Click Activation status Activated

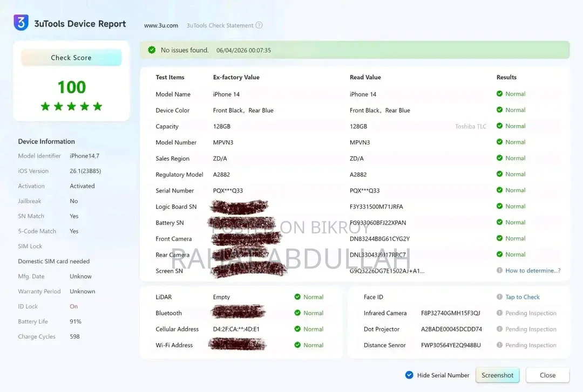click(82, 186)
